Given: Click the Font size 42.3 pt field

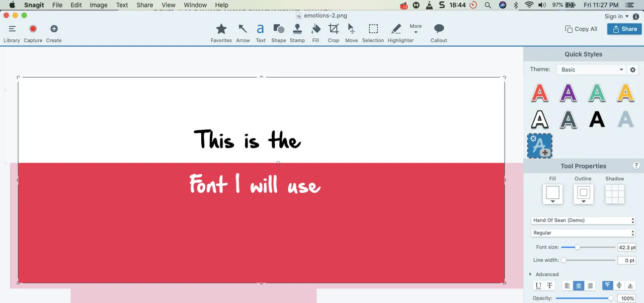Looking at the screenshot, I should (627, 247).
